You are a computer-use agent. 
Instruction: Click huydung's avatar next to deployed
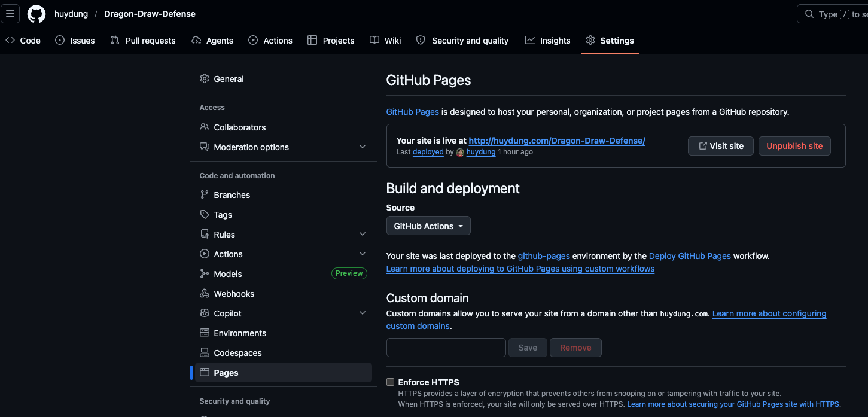[460, 152]
